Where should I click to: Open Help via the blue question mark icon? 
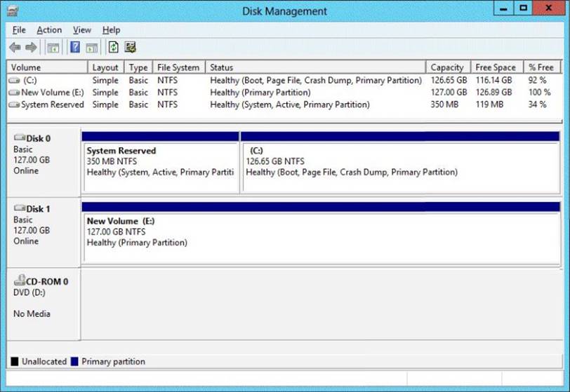(75, 48)
